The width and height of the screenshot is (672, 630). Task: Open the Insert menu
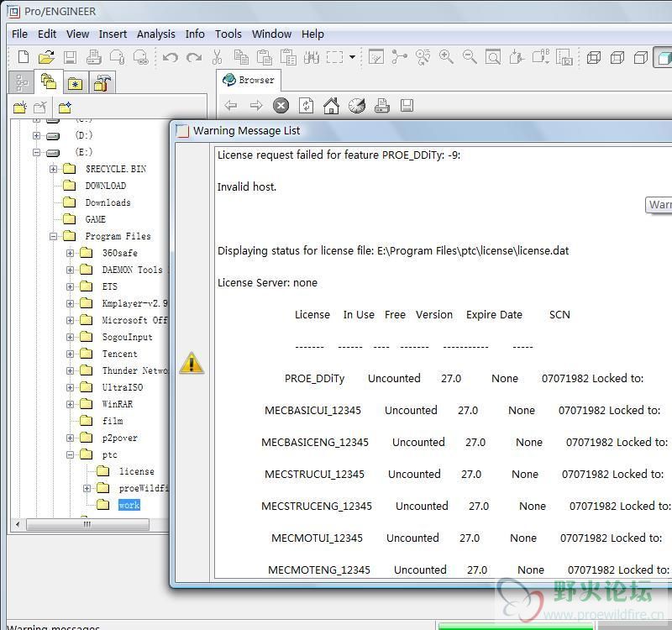[x=113, y=34]
